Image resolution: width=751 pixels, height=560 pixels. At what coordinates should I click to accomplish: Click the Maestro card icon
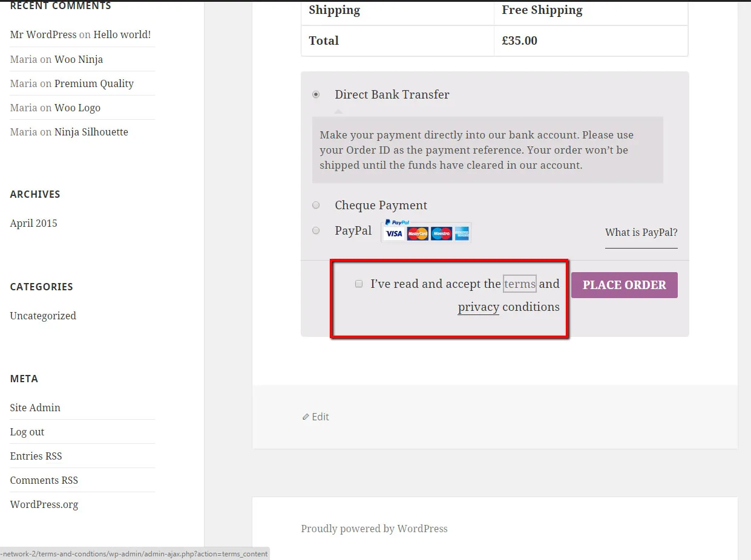(442, 233)
